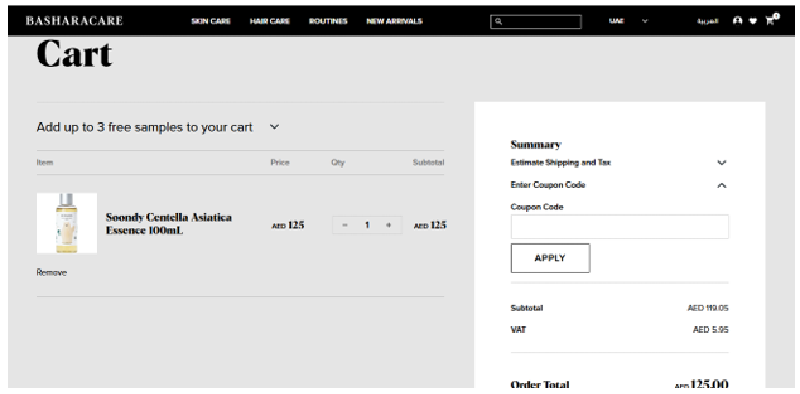Decrease quantity with minus button
This screenshot has width=800, height=394.
point(345,225)
